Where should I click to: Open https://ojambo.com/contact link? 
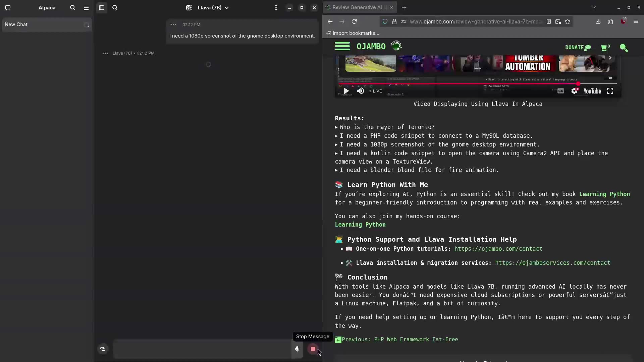pos(498,249)
